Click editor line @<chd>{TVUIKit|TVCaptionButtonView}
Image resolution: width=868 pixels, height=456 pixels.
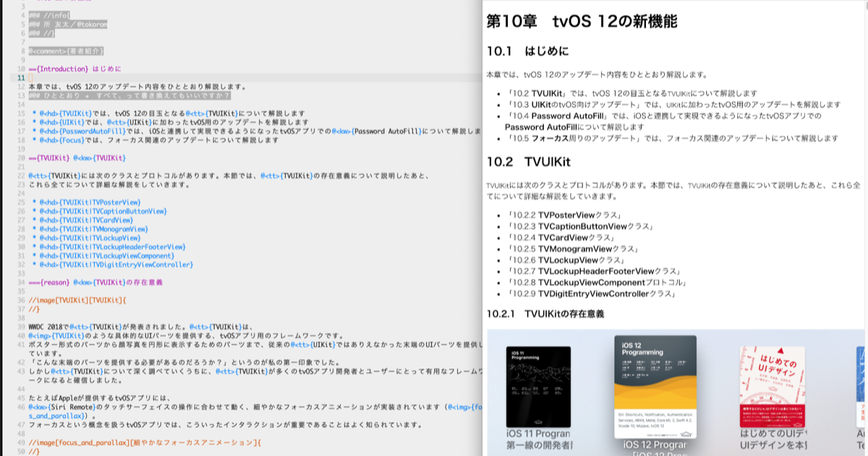point(100,211)
